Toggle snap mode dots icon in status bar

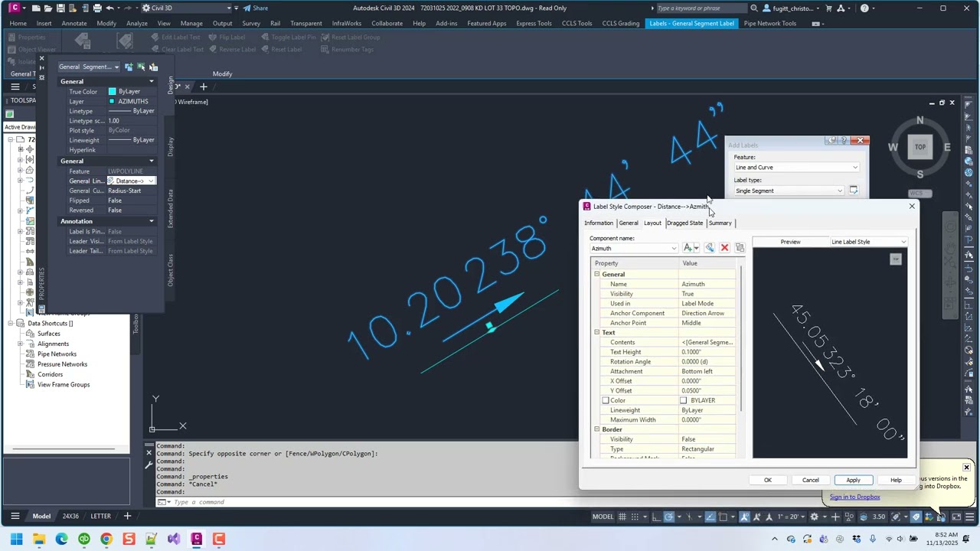coord(635,517)
